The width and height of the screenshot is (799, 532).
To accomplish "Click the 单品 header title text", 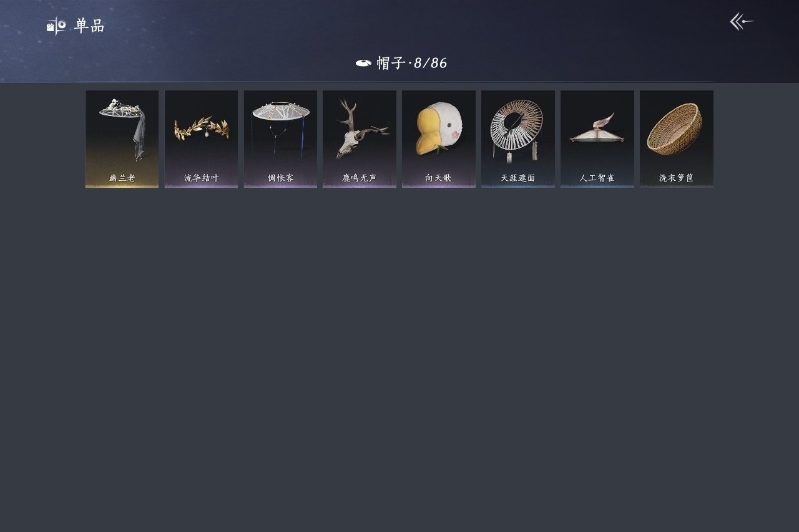I will 89,26.
